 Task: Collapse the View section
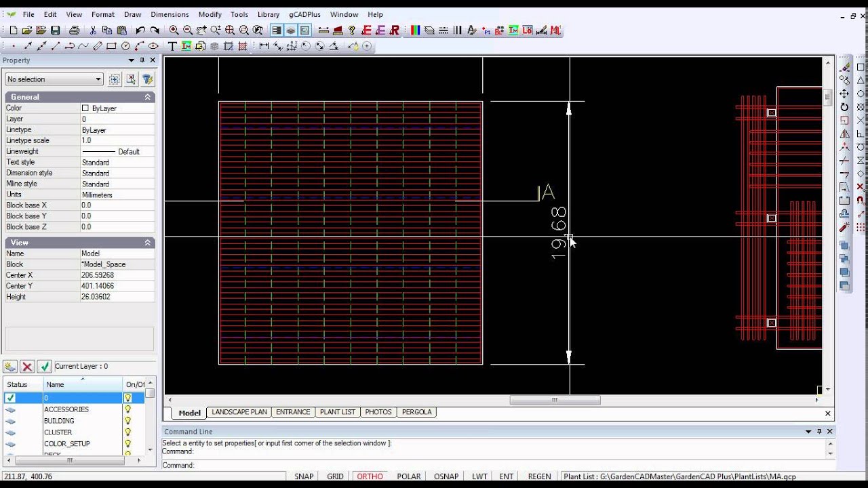148,243
